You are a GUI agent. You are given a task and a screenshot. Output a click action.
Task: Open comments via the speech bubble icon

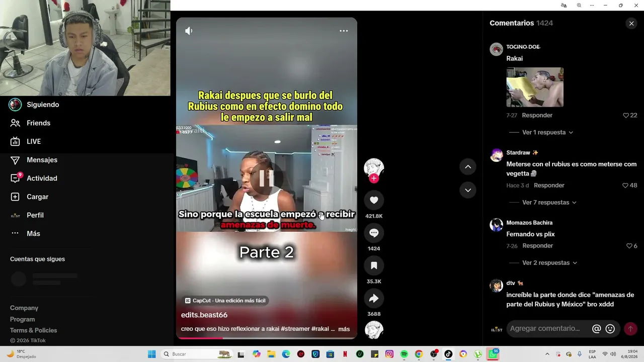[374, 233]
